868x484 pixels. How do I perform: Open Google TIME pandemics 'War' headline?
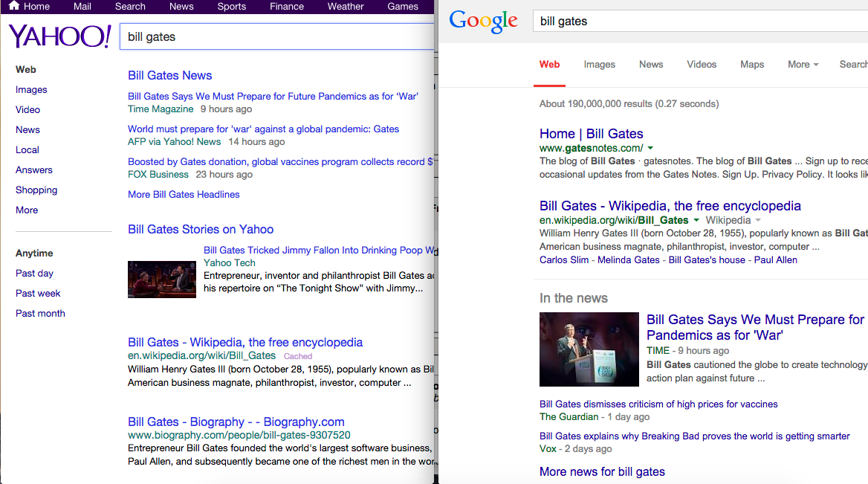pyautogui.click(x=755, y=327)
